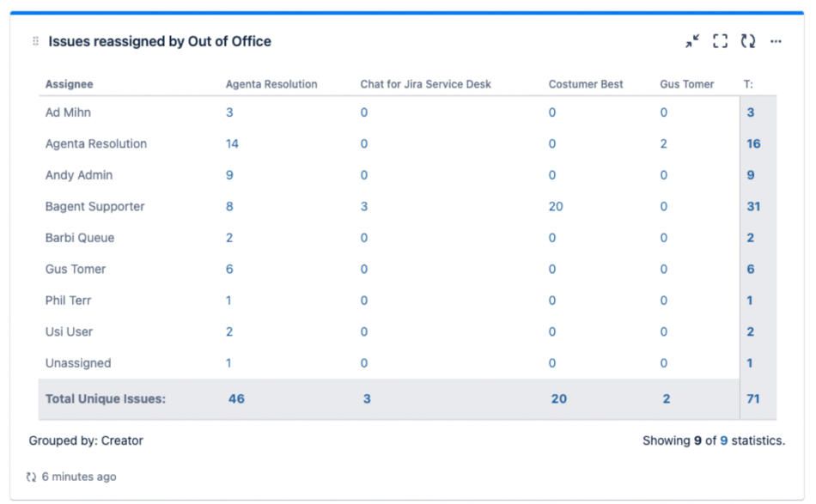Click Bagent Supporter total of 31
Screen dimensions: 816x504
pos(753,206)
